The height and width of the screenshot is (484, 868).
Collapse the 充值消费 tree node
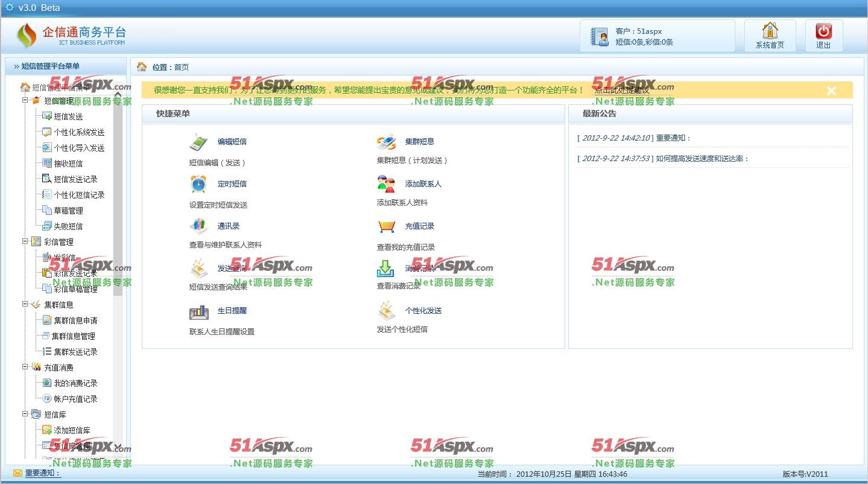pyautogui.click(x=25, y=367)
